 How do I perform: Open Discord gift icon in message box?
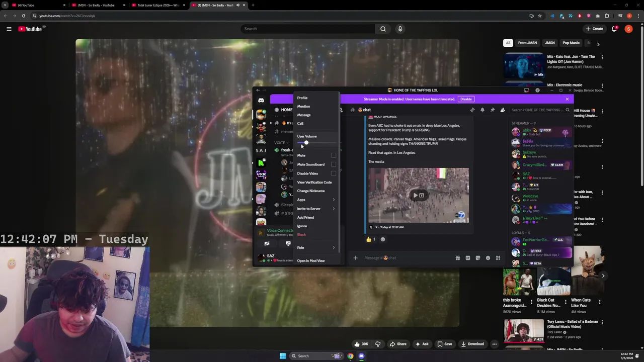(x=457, y=258)
